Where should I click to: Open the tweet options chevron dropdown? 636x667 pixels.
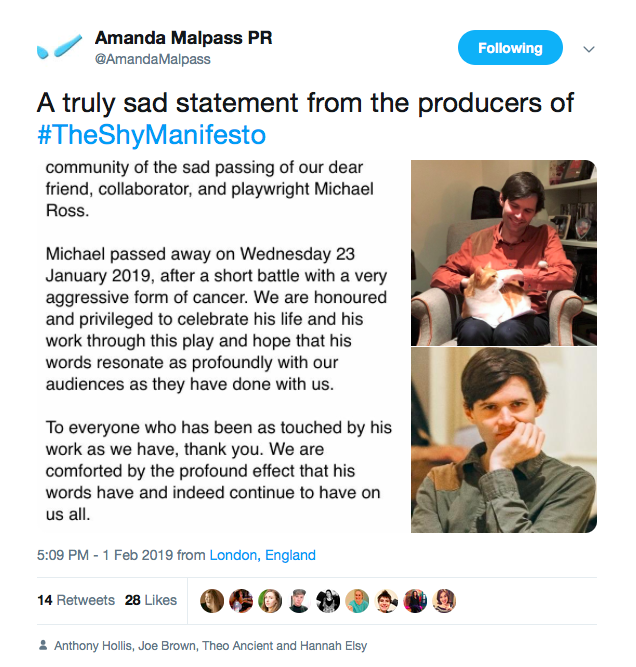pyautogui.click(x=589, y=49)
